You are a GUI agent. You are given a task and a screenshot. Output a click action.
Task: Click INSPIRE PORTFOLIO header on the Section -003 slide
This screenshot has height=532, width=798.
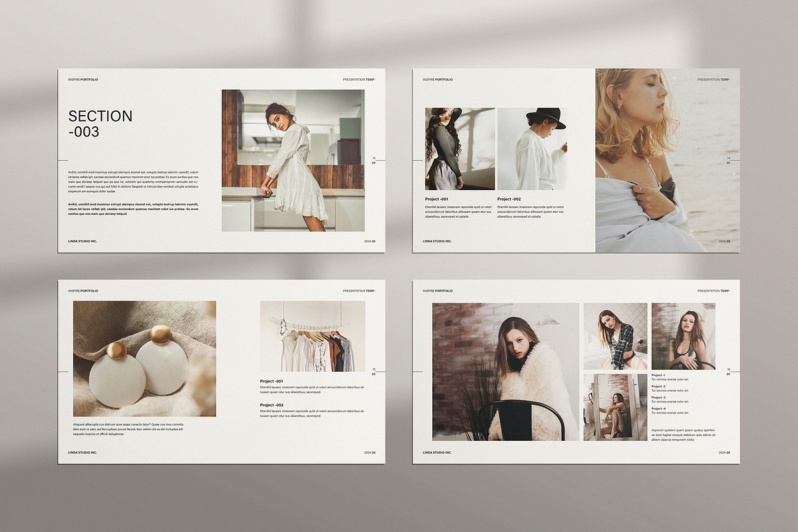pyautogui.click(x=83, y=79)
